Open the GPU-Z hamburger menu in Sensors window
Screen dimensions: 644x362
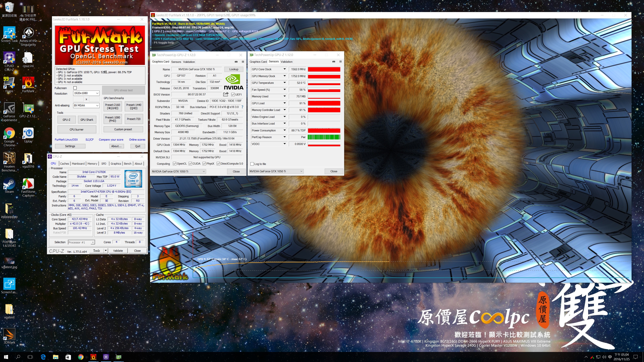(x=340, y=62)
